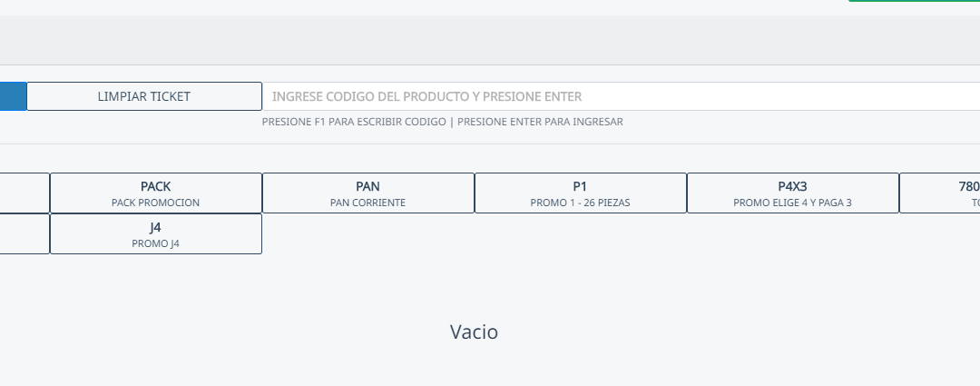Click the PRESIONE F1 PARA ESCRIBIR CODIGO hint
This screenshot has height=386, width=980.
[x=354, y=122]
